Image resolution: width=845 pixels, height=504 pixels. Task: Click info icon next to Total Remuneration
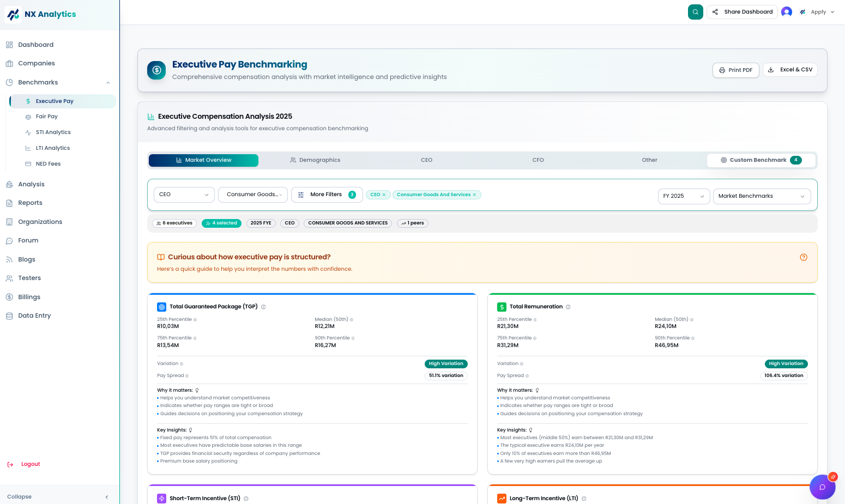point(568,307)
